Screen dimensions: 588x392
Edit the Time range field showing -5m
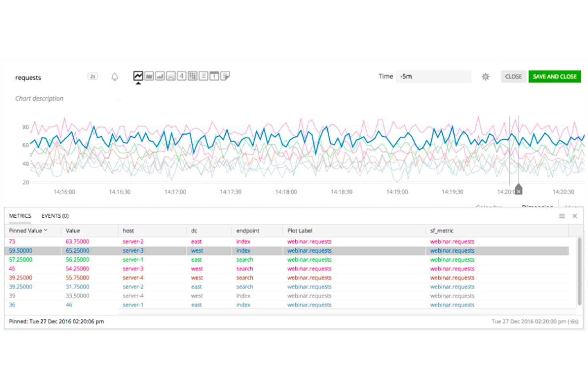[x=433, y=76]
